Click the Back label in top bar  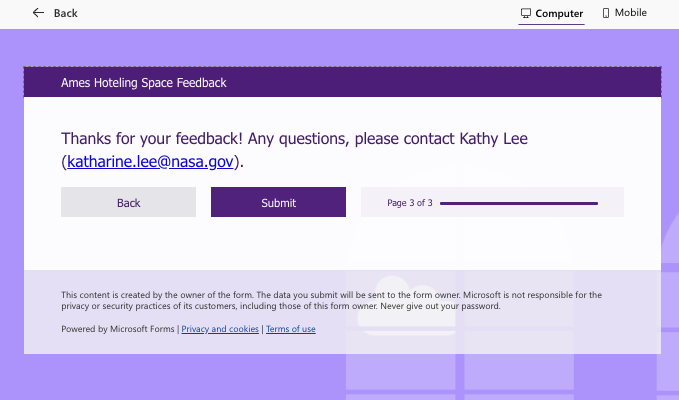coord(65,13)
